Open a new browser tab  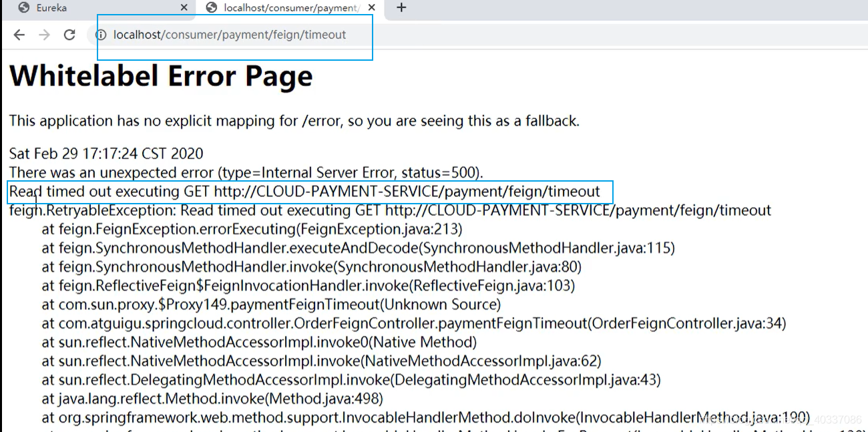401,8
